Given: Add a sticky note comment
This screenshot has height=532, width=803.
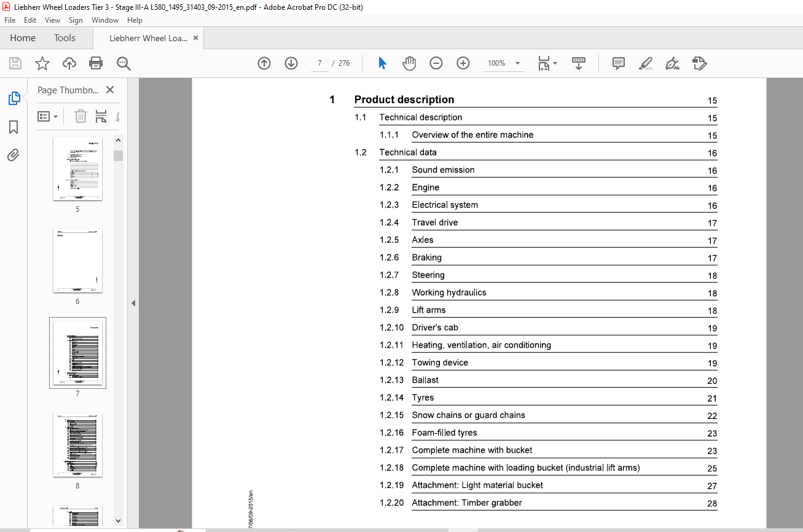Looking at the screenshot, I should pyautogui.click(x=619, y=63).
